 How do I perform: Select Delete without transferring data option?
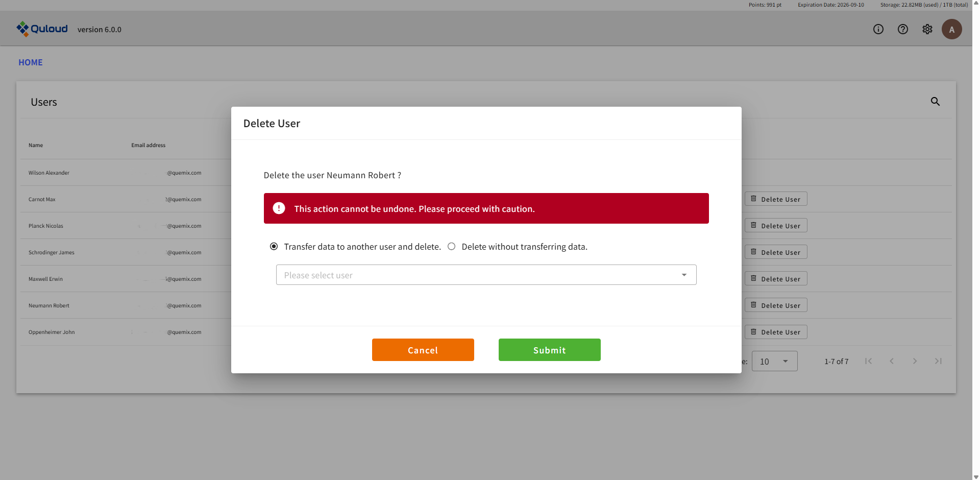pyautogui.click(x=452, y=247)
